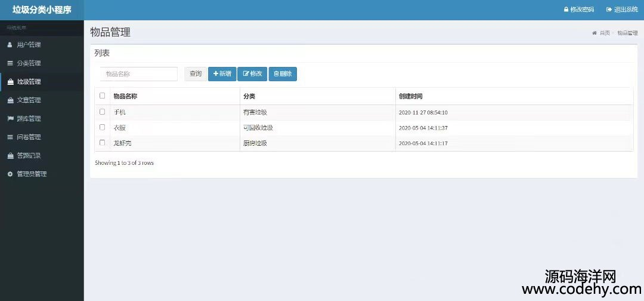Screen dimensions: 644x301
Task: Click the 修改 edit button
Action: [253, 74]
